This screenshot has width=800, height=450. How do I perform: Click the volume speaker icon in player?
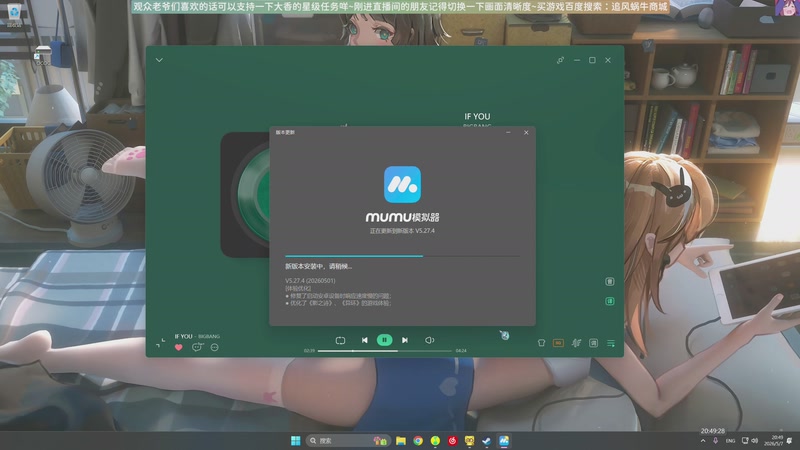click(x=430, y=340)
